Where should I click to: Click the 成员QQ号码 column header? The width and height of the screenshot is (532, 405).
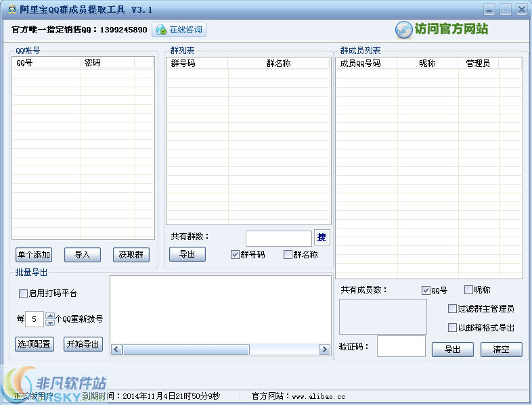click(x=367, y=64)
